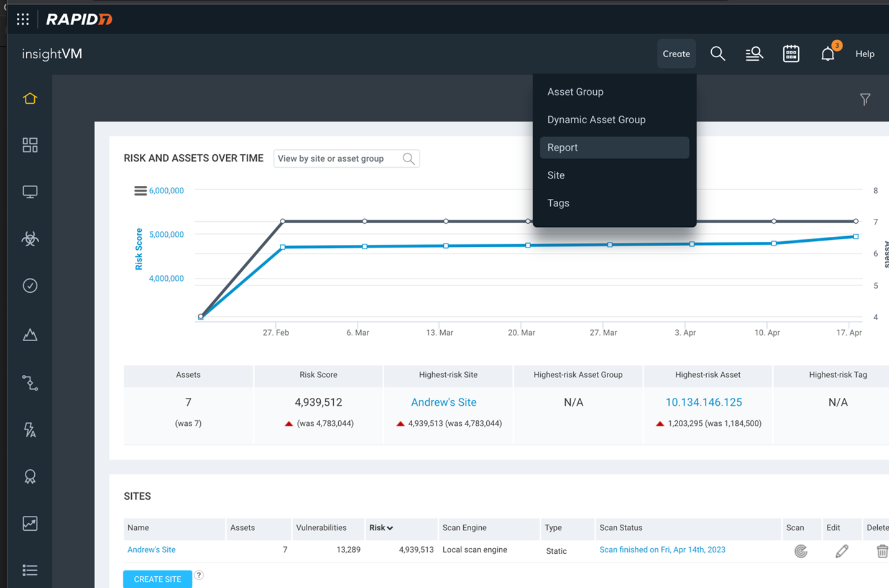Click the Home icon in sidebar
Screen dimensions: 889x588
point(30,99)
